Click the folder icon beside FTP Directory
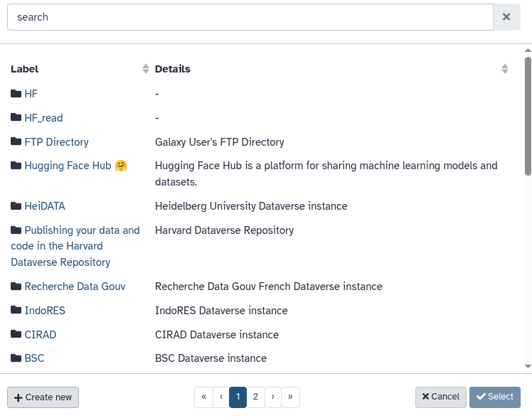The width and height of the screenshot is (532, 418). pos(16,141)
